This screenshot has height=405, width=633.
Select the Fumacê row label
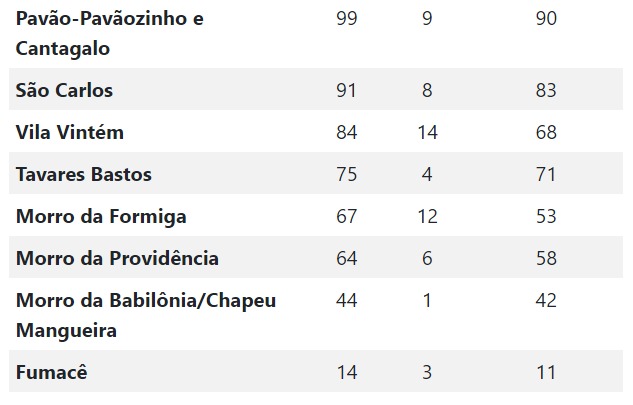(x=51, y=372)
